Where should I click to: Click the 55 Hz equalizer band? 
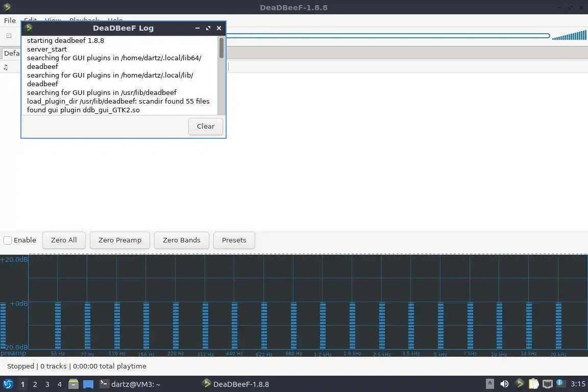click(58, 326)
